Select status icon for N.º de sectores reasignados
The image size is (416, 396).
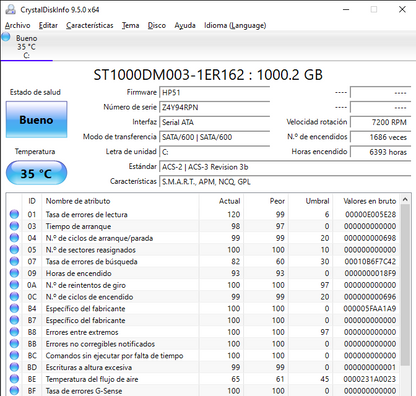tap(14, 249)
